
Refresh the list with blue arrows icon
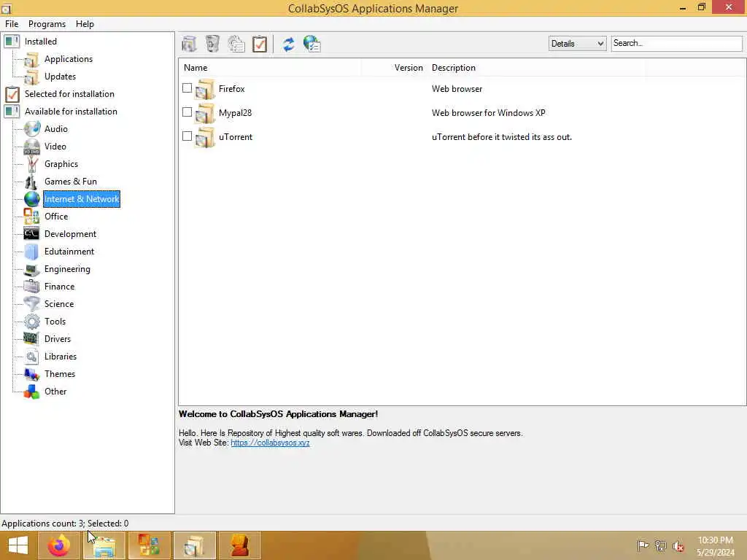click(x=288, y=44)
